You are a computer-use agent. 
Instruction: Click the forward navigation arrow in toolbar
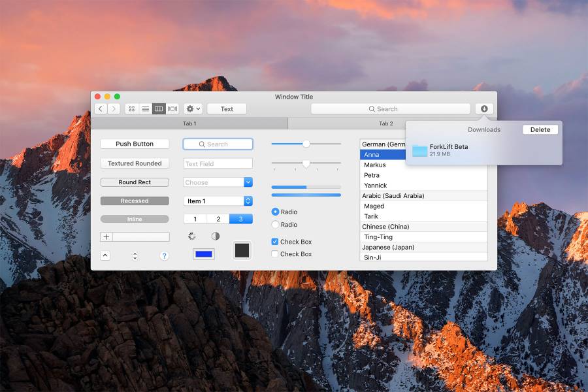[114, 109]
